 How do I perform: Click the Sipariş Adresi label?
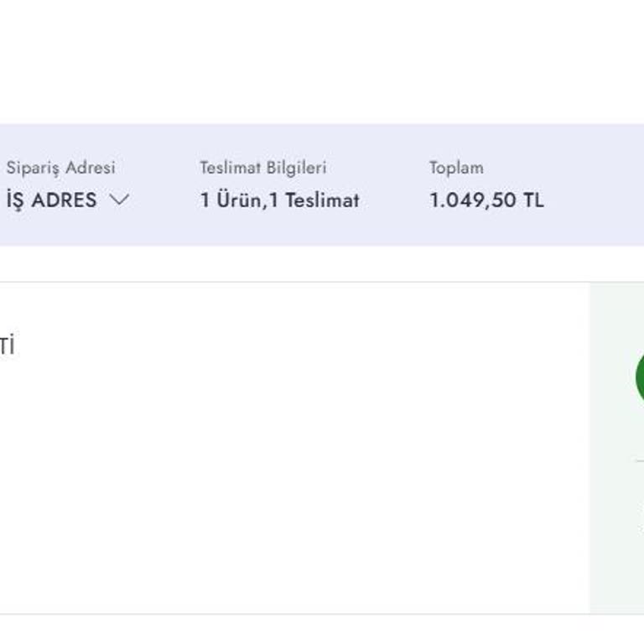(60, 168)
